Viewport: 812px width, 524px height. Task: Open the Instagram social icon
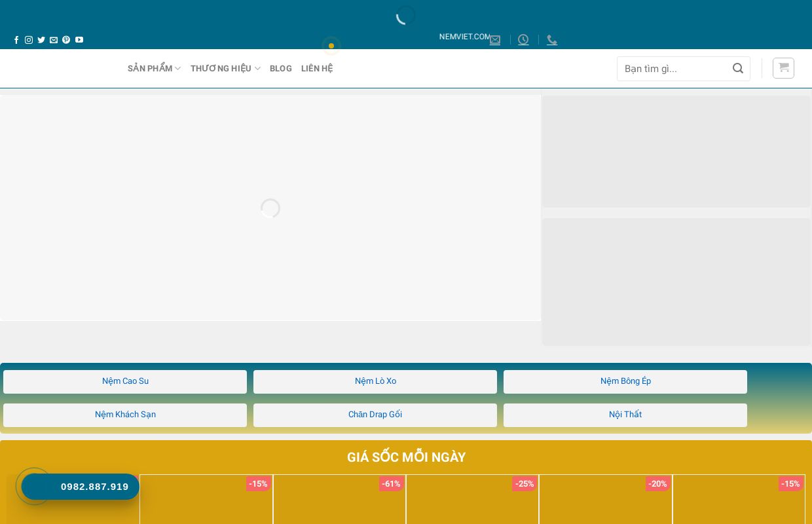(29, 40)
